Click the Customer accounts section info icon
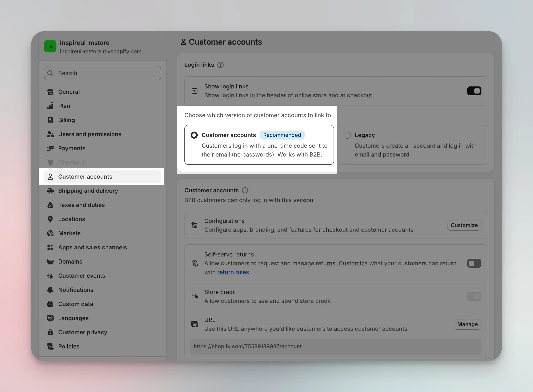This screenshot has height=392, width=533. [x=245, y=190]
